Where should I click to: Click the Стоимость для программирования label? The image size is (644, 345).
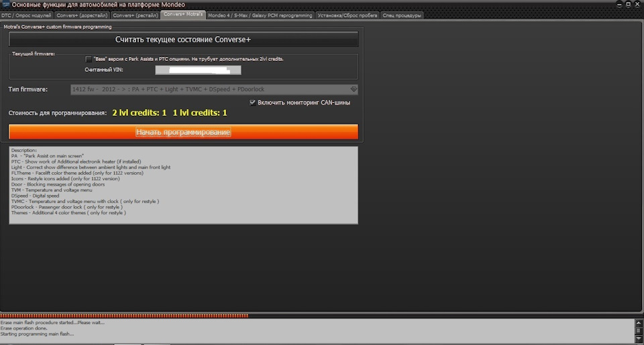click(x=58, y=113)
